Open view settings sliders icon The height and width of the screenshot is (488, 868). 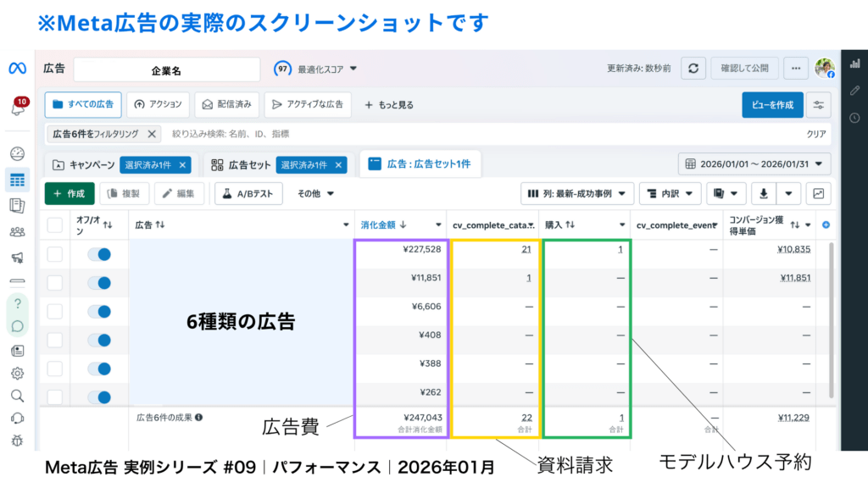coord(818,105)
